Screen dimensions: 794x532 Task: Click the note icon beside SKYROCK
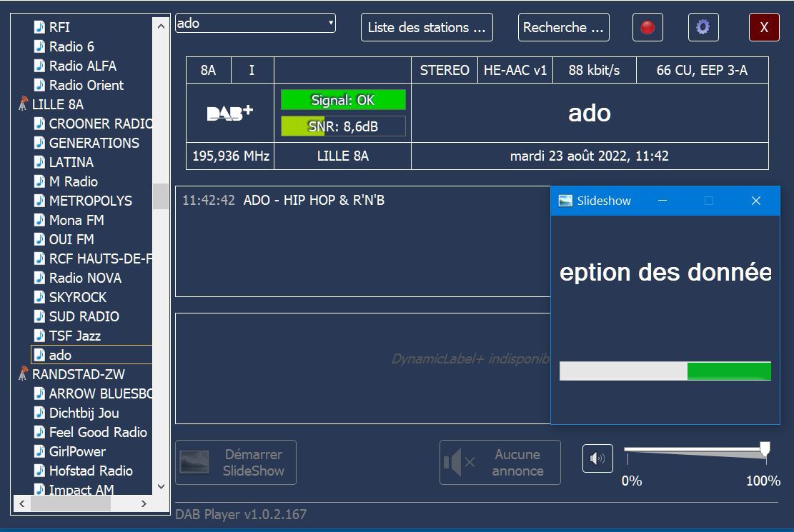click(39, 297)
